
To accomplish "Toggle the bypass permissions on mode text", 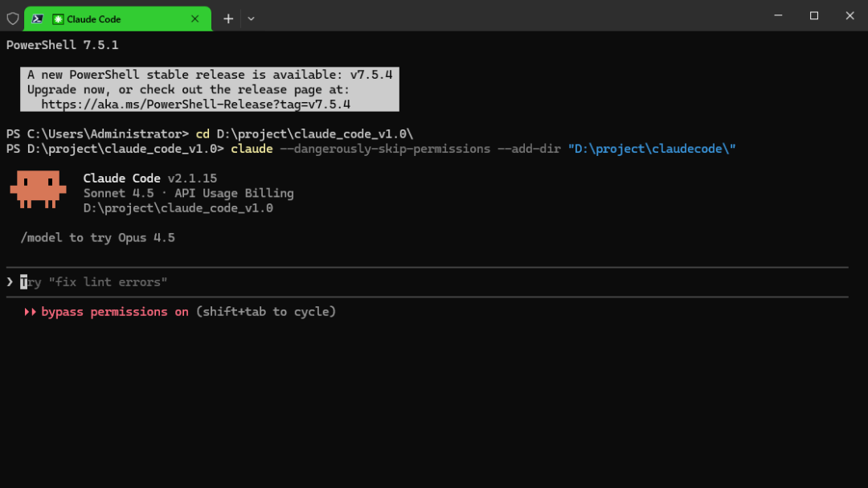I will (115, 312).
